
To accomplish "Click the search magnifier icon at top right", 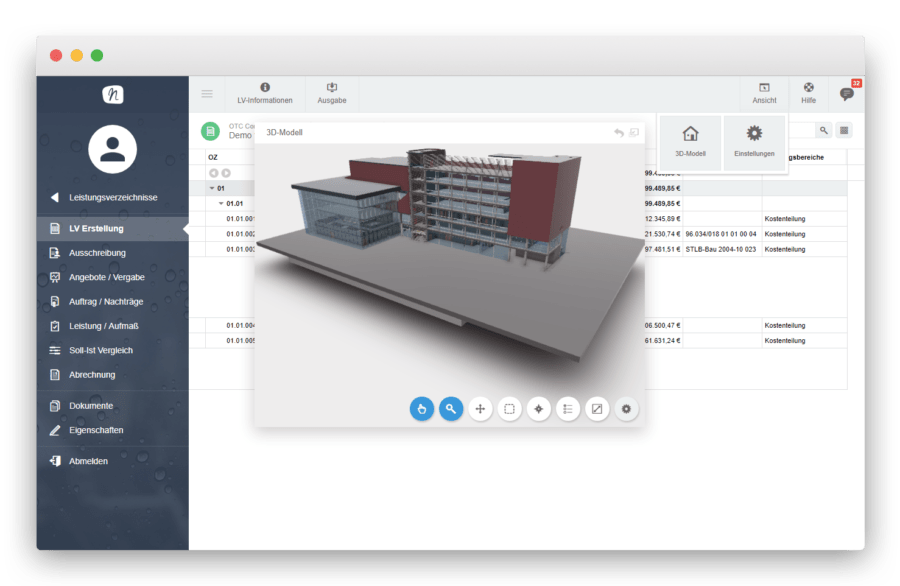I will click(824, 130).
